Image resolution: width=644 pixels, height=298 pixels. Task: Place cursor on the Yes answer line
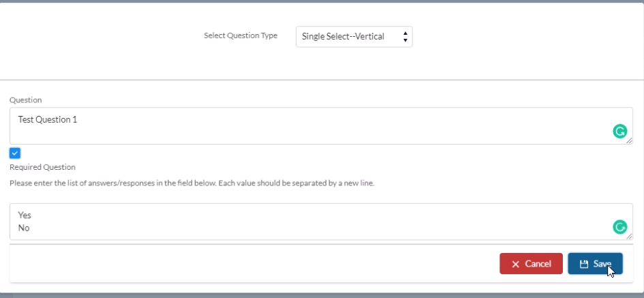25,215
